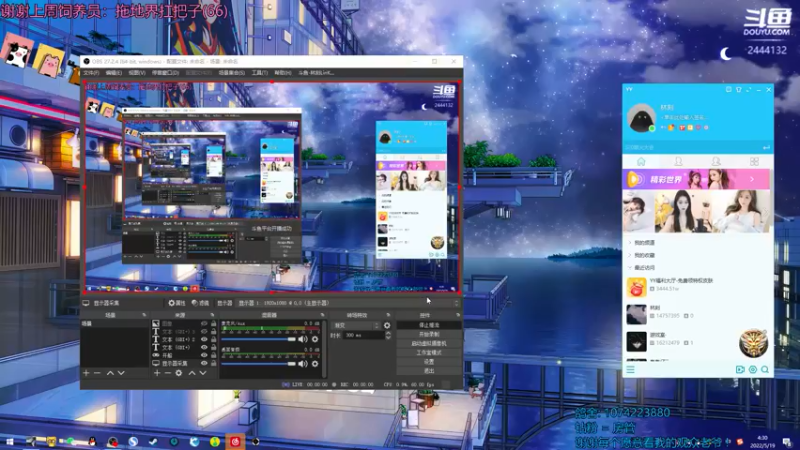Move scene up with arrow icon
The image size is (800, 450).
click(110, 373)
